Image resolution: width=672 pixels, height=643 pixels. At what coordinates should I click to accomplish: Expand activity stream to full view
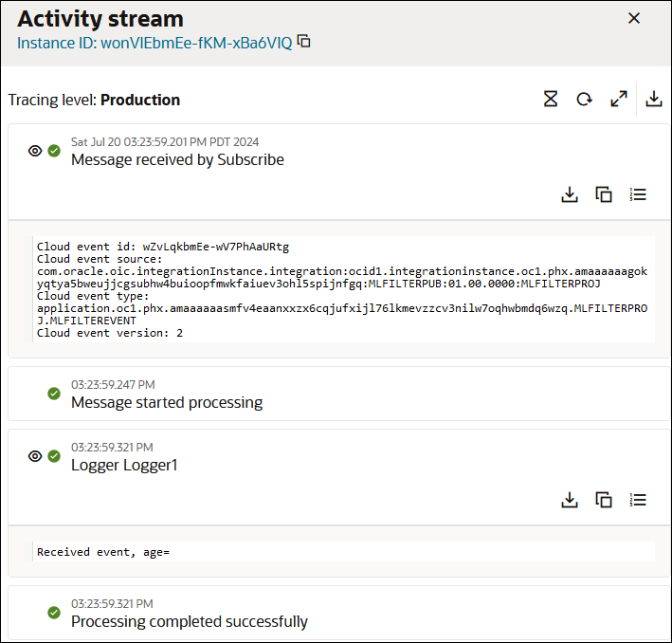(619, 99)
